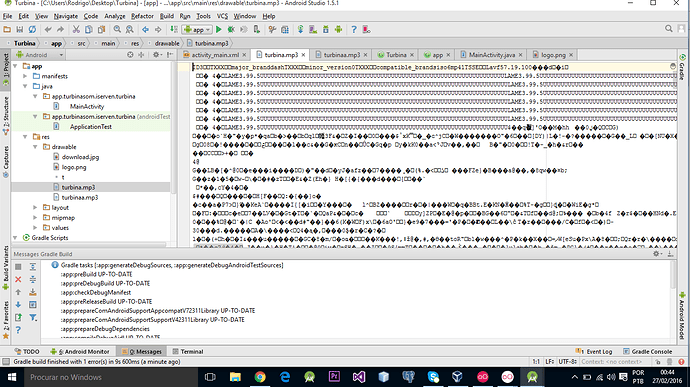Image resolution: width=690 pixels, height=387 pixels.
Task: Expand the layout folder in tree
Action: point(35,207)
